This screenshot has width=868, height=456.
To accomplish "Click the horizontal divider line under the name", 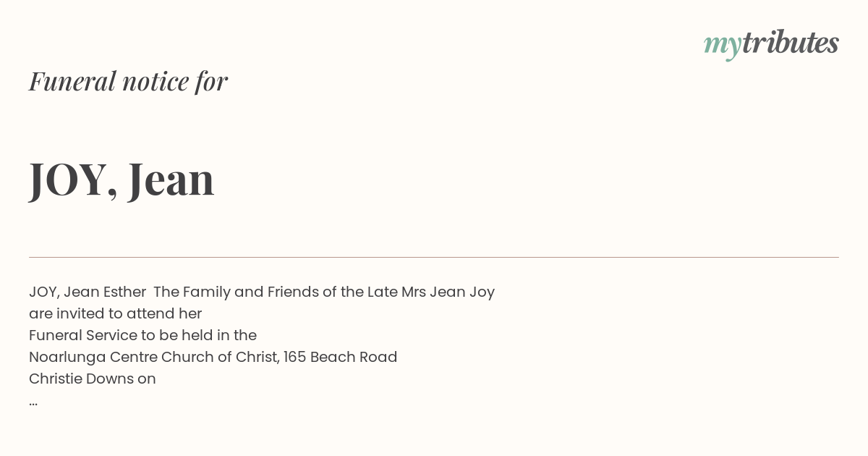I will point(434,257).
